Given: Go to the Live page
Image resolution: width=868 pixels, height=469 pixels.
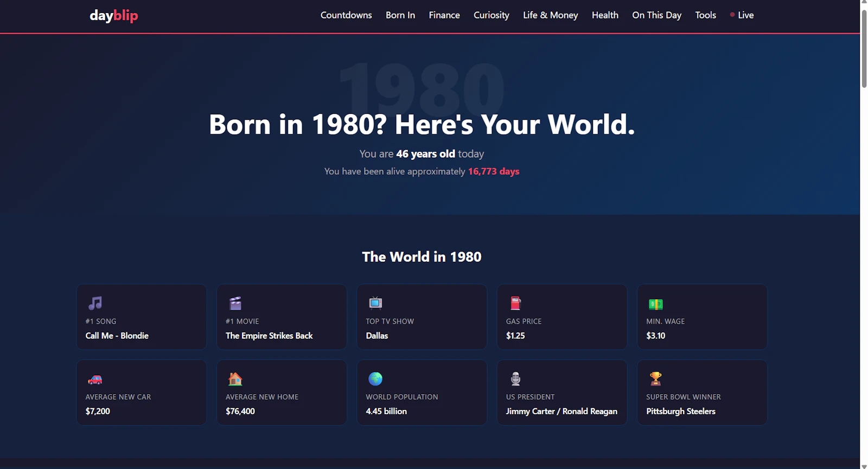Looking at the screenshot, I should pos(745,15).
